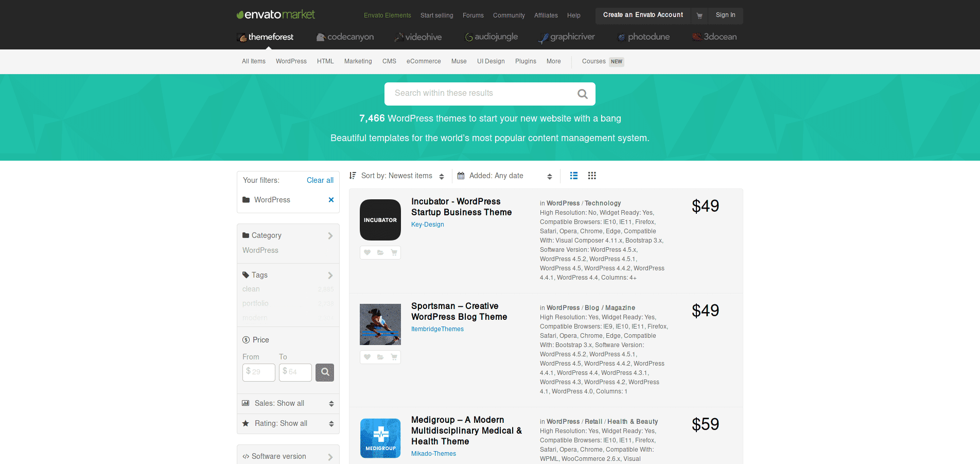Open Community link in header
Image resolution: width=980 pixels, height=464 pixels.
(509, 15)
